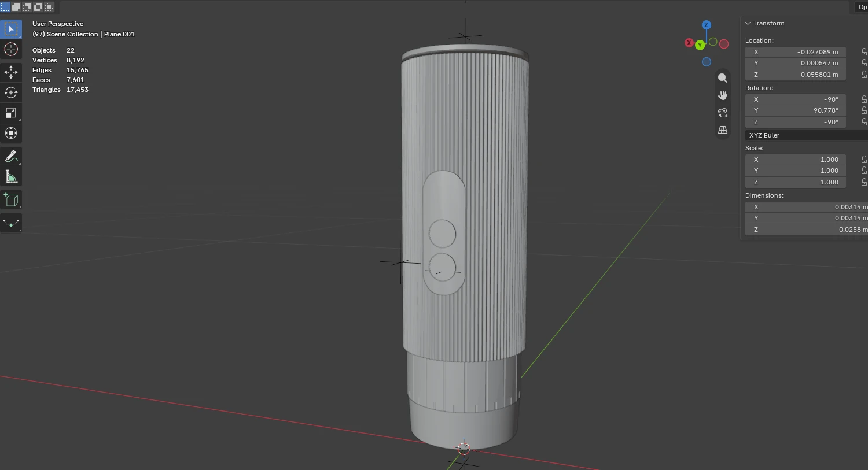Click the Location Z value field
The width and height of the screenshot is (868, 470).
[796, 75]
